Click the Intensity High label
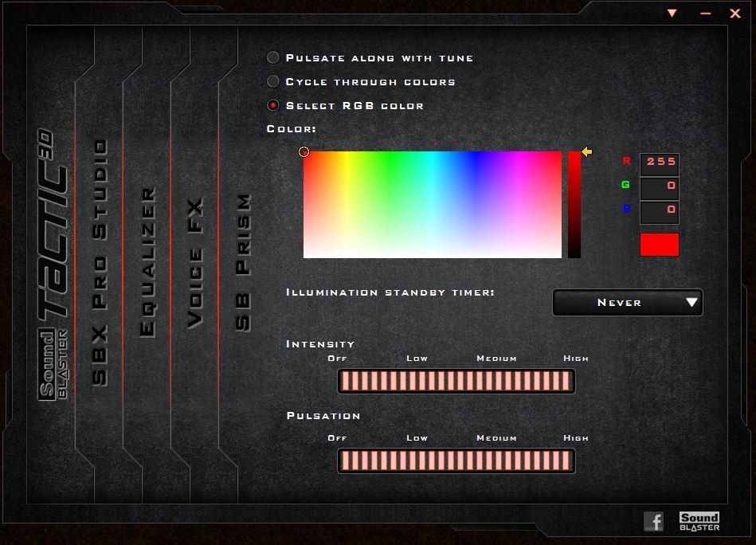Viewport: 756px width, 545px height. (x=576, y=359)
